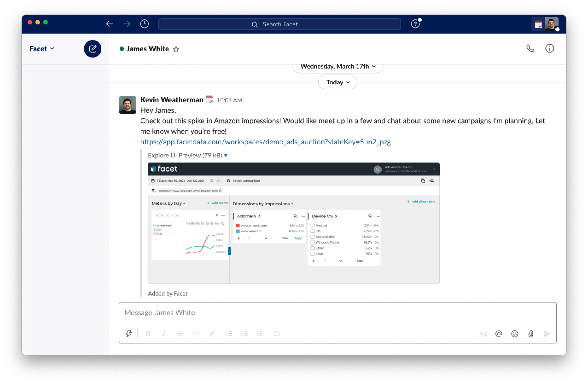Click the James White header name
This screenshot has height=384, width=588.
click(x=148, y=49)
